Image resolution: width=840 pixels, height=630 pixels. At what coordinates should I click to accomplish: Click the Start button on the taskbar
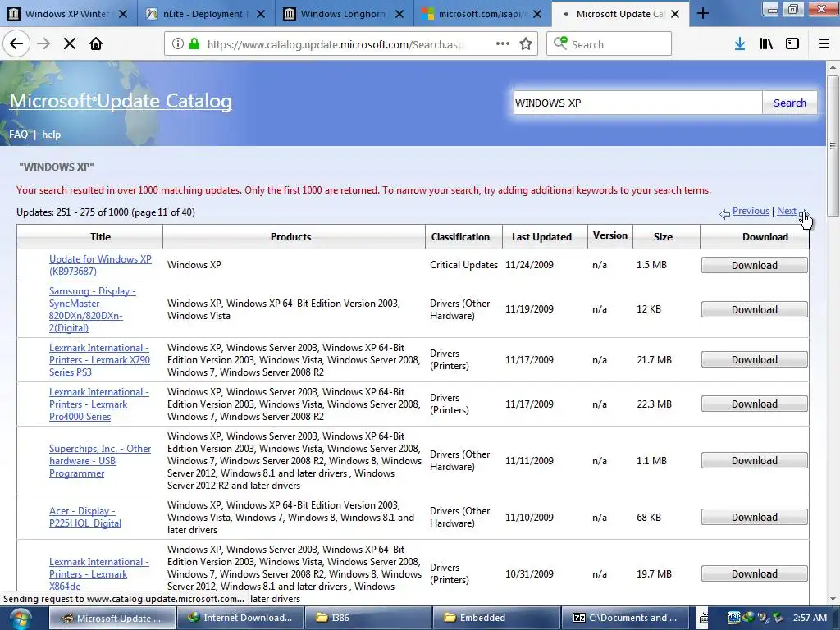point(21,619)
